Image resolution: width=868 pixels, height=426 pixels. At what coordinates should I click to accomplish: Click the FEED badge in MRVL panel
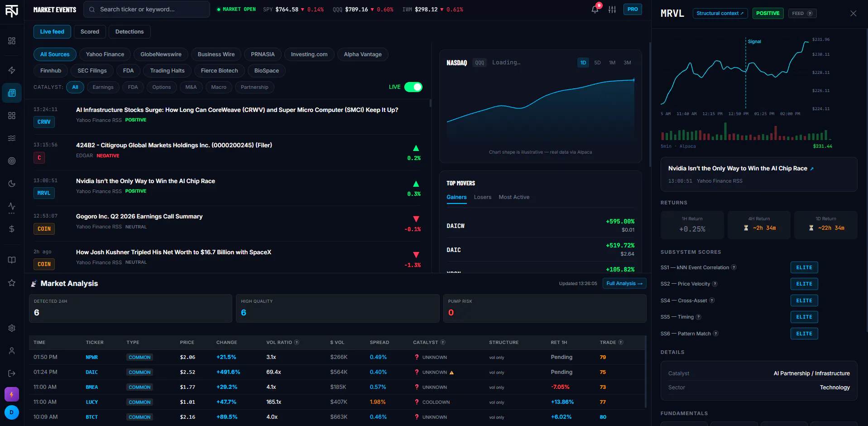[802, 13]
